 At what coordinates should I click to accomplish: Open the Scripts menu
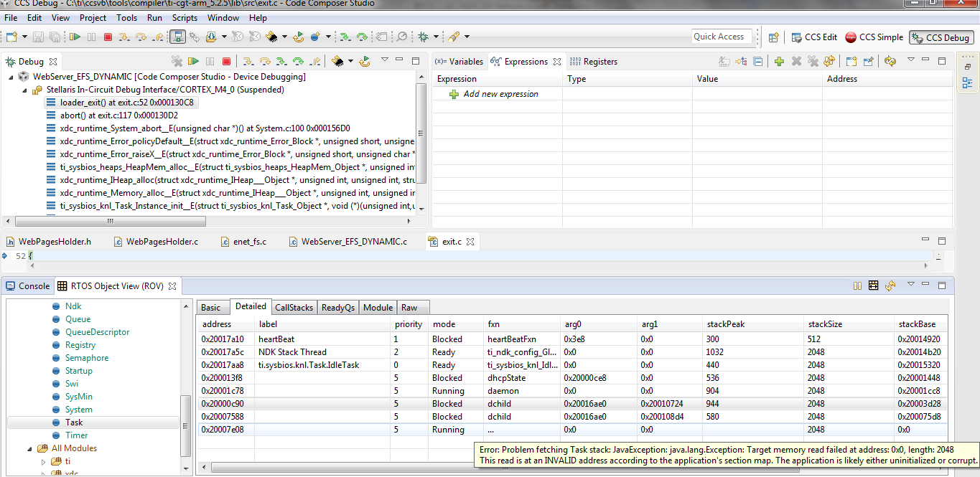(185, 17)
